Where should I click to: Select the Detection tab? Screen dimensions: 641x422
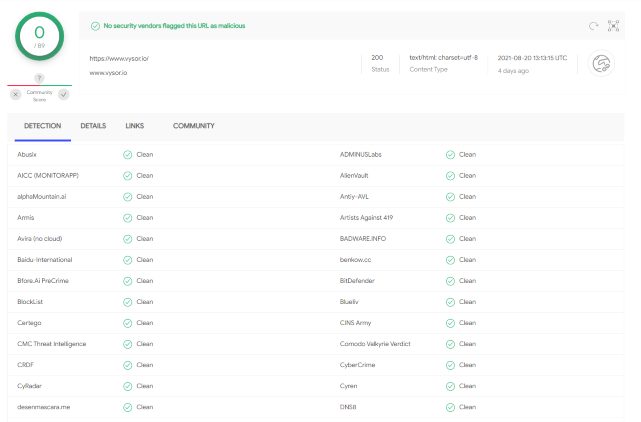pos(42,126)
